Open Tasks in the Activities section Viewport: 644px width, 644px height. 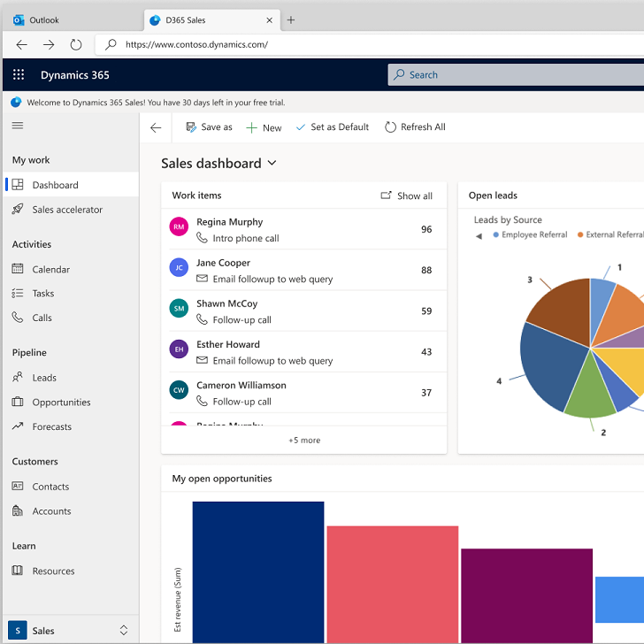click(x=71, y=294)
